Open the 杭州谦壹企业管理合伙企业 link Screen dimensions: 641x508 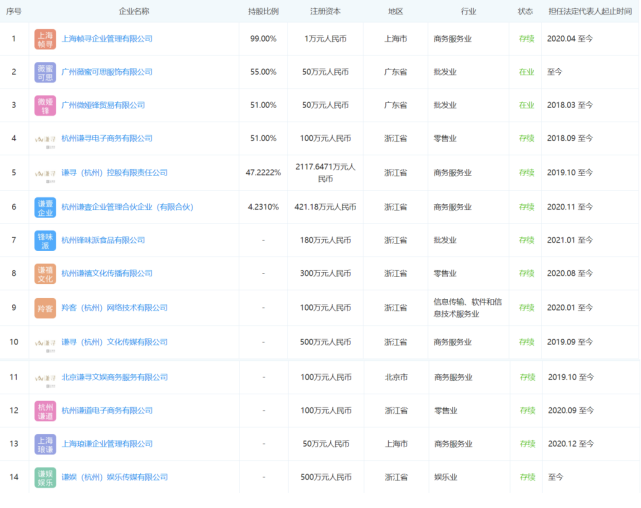(127, 207)
